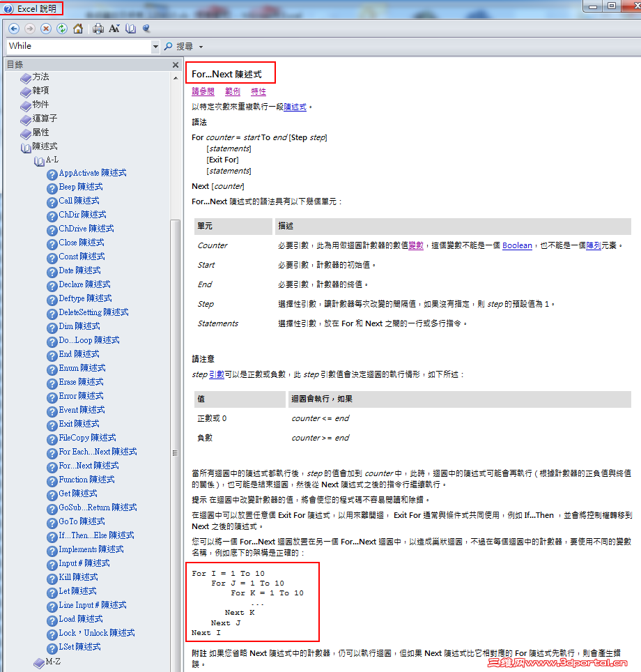Click the Back navigation arrow icon
Viewport: 641px width, 672px height.
point(14,29)
